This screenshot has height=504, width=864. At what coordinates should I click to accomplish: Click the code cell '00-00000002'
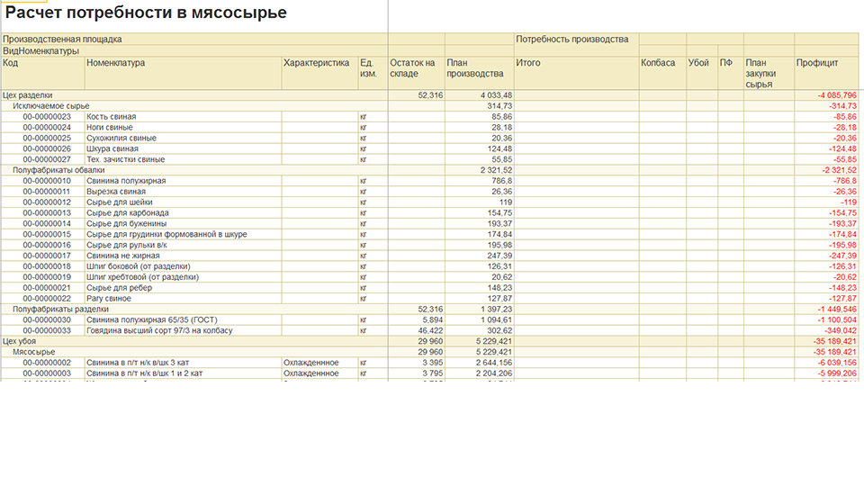click(x=42, y=363)
